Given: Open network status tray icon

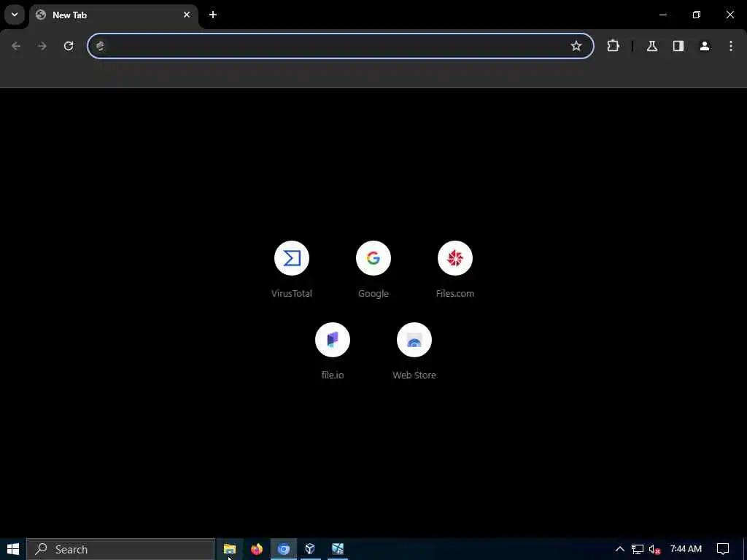Looking at the screenshot, I should 638,549.
